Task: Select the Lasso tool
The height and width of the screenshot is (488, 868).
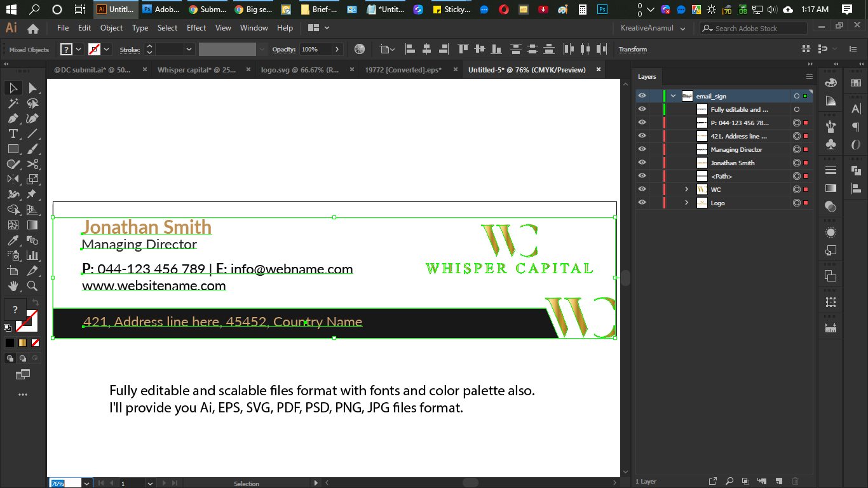Action: 32,104
